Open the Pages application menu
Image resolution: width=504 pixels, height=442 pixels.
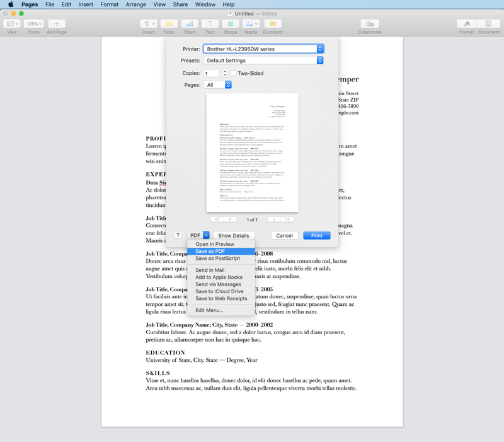click(x=30, y=4)
